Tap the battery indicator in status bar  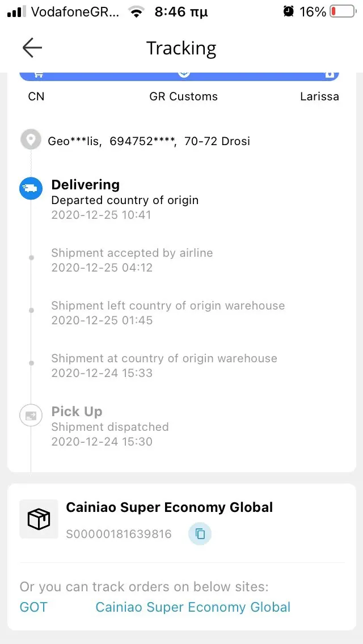(x=342, y=11)
